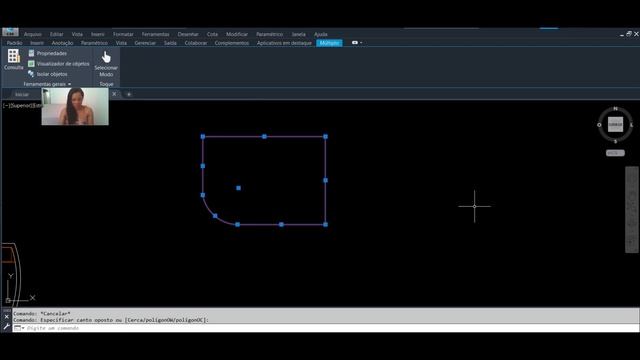The width and height of the screenshot is (640, 360).
Task: Open the application menu logo button
Action: (x=10, y=32)
